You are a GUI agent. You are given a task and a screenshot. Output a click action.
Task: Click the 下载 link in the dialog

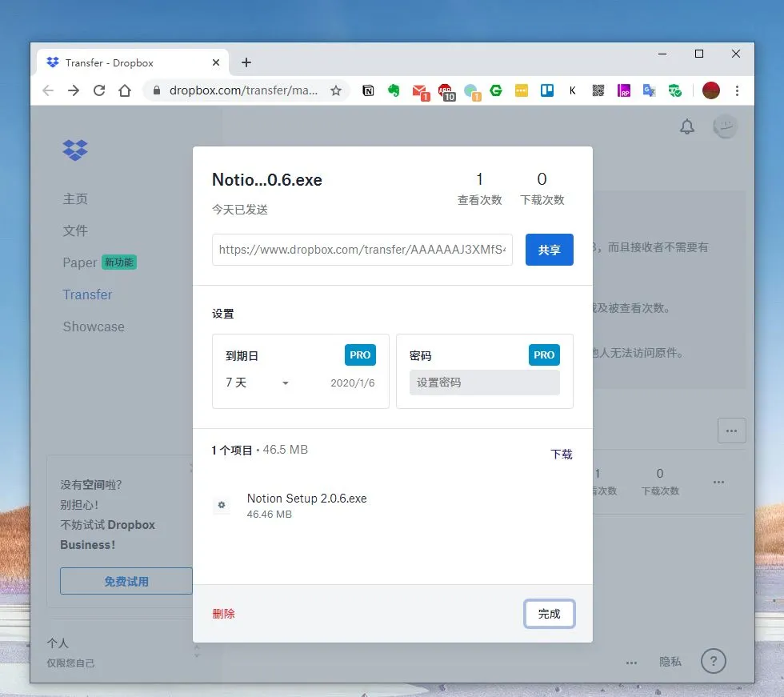[x=561, y=454]
